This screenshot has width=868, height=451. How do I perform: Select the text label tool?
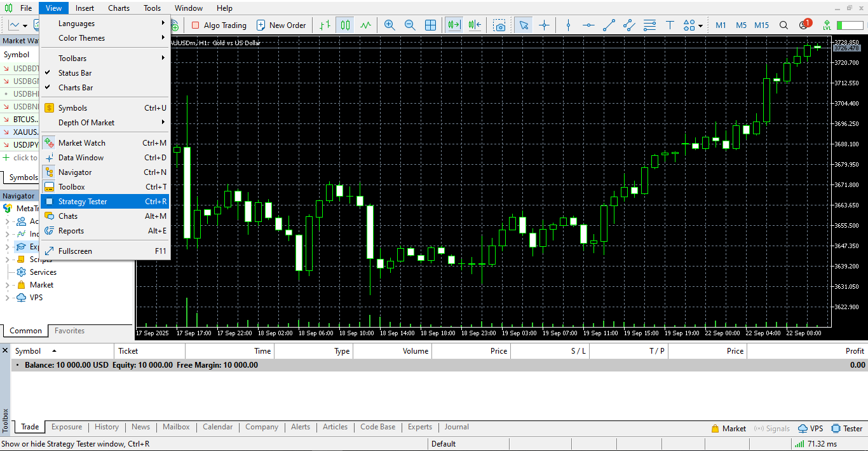tap(670, 25)
